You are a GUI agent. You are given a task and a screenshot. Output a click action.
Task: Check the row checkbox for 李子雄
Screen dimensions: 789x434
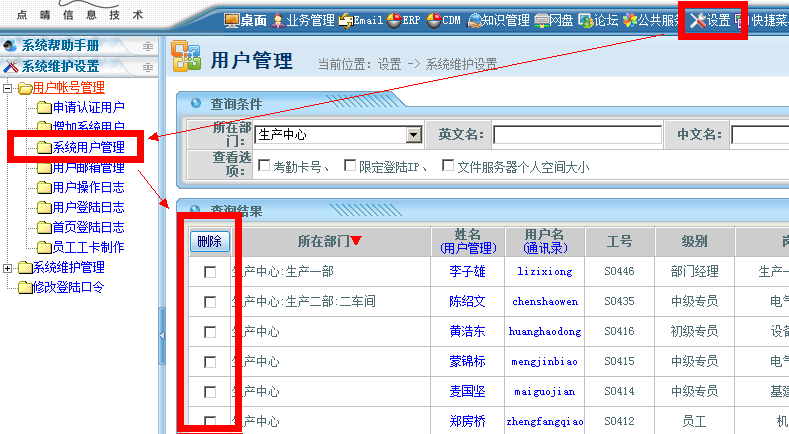[210, 272]
